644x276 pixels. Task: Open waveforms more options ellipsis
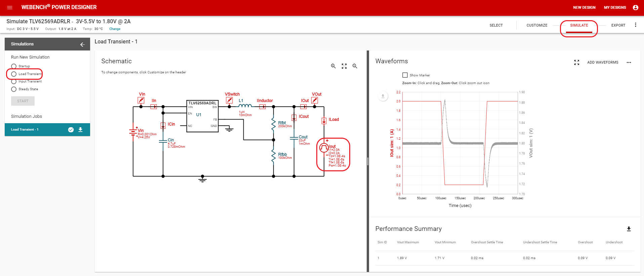pyautogui.click(x=629, y=62)
